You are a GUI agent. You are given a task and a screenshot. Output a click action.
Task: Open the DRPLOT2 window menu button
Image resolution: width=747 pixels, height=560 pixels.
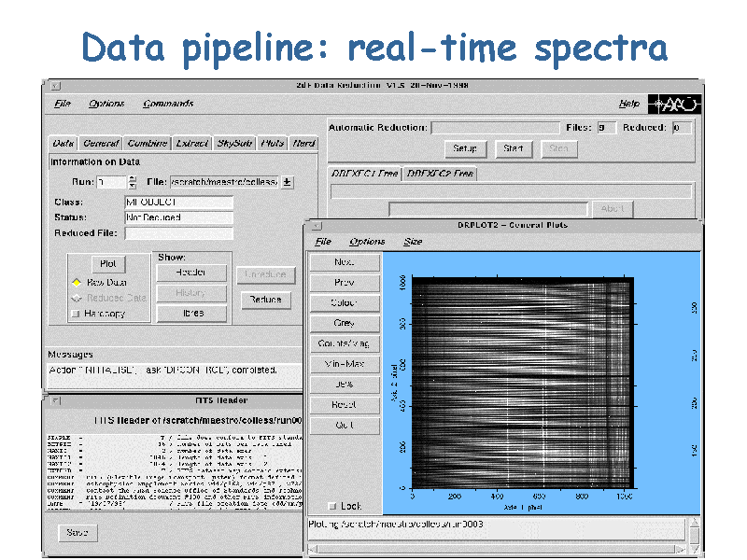click(x=317, y=226)
